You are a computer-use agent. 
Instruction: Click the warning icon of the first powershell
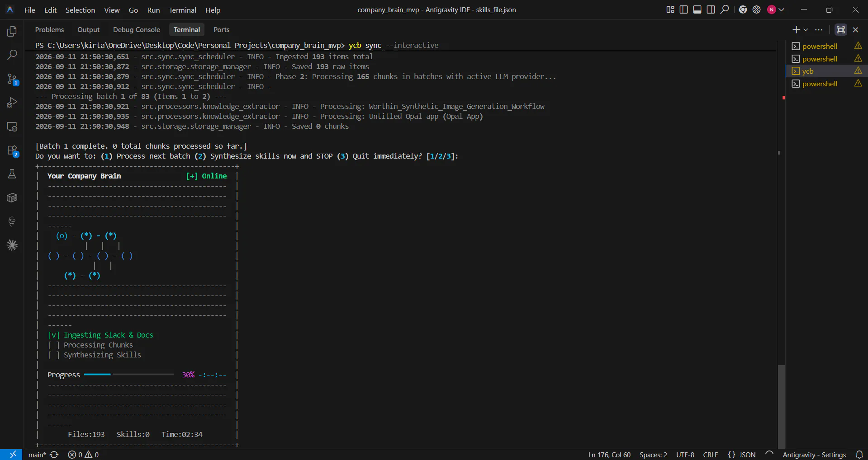[858, 46]
